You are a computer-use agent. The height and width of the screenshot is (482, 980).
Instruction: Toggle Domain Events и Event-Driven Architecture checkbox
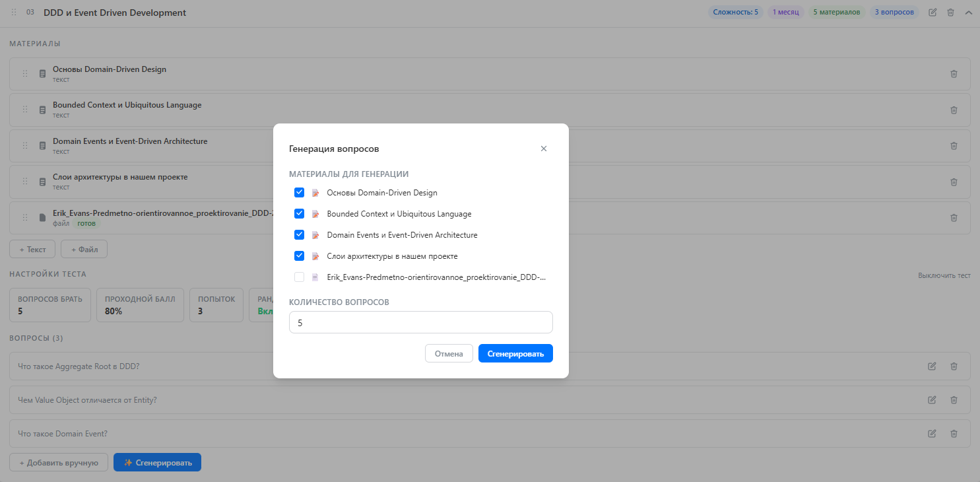(300, 235)
